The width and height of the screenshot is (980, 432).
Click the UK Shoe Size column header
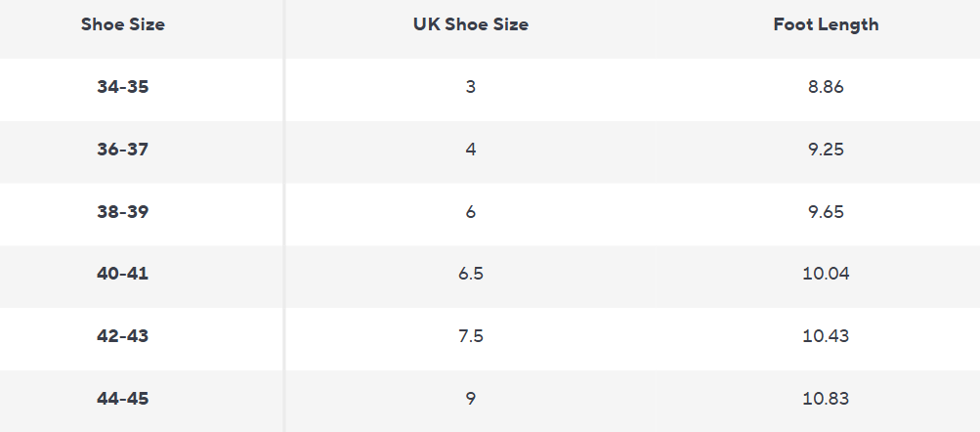470,24
